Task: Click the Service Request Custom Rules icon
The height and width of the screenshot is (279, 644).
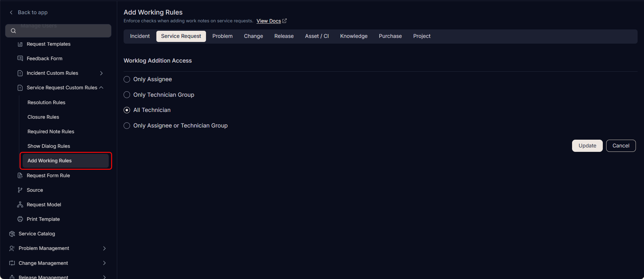Action: click(20, 88)
